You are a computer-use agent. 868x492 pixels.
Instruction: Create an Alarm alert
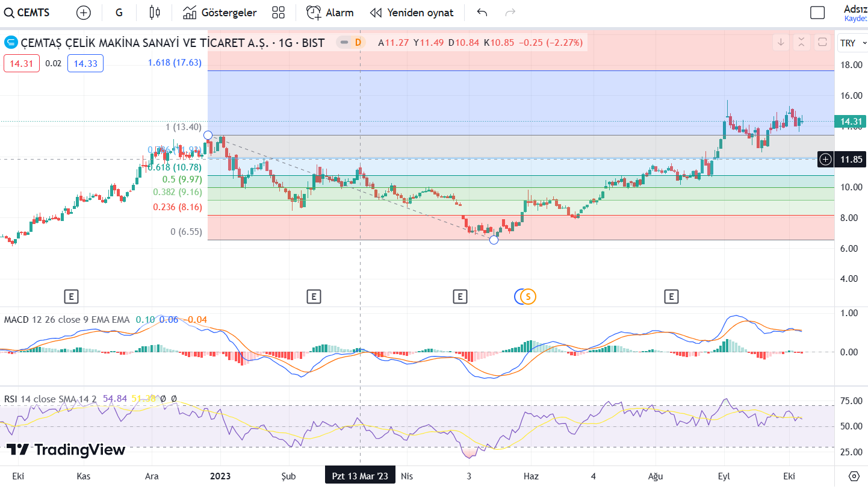pyautogui.click(x=330, y=13)
